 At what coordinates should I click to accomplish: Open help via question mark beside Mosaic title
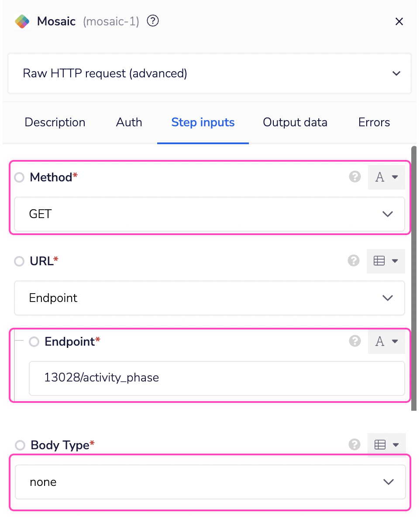[152, 21]
